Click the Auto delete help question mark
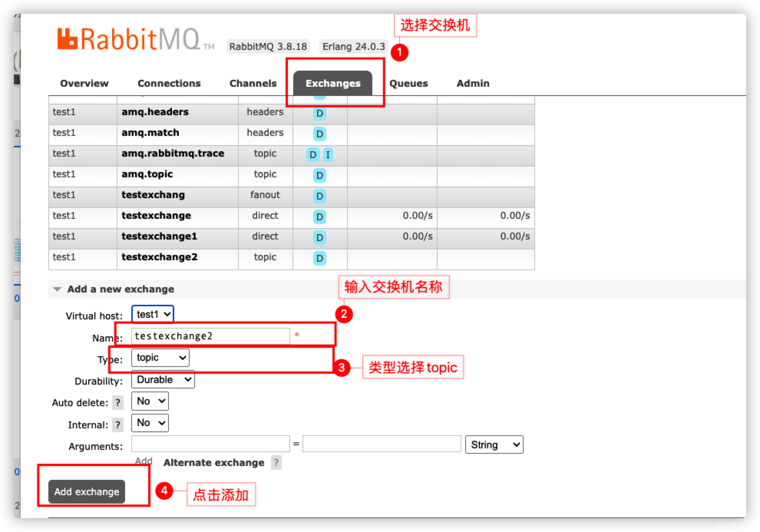The width and height of the screenshot is (760, 532). 118,403
